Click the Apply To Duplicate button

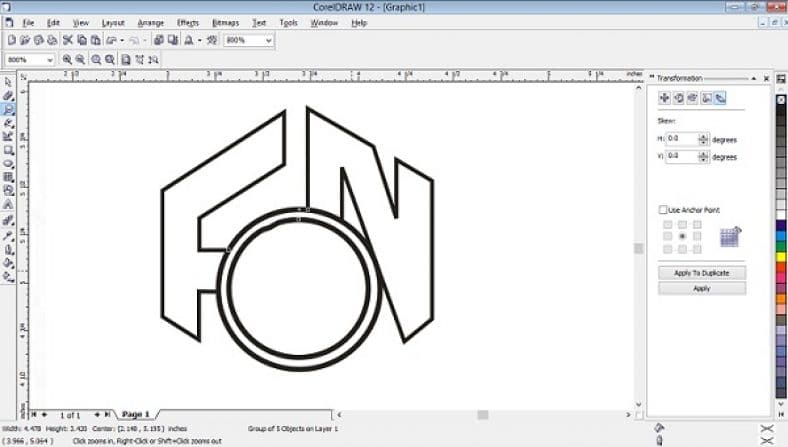pyautogui.click(x=702, y=273)
